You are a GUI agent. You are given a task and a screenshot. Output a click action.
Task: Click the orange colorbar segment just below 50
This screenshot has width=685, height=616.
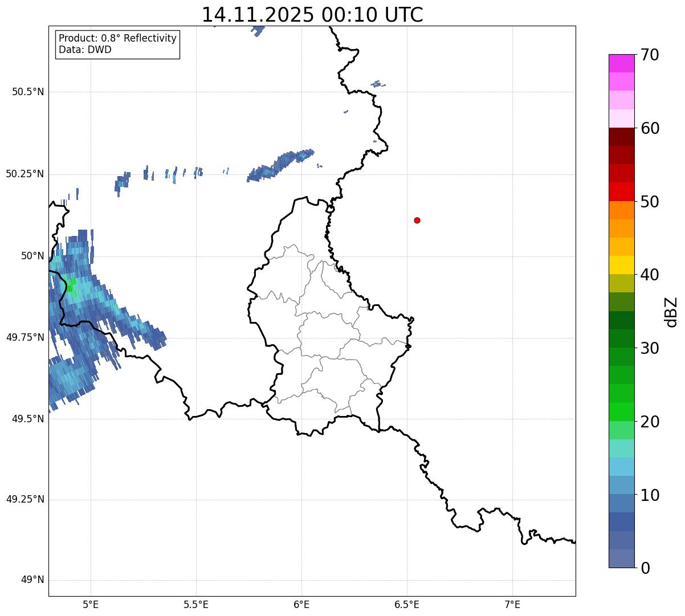[x=621, y=210]
